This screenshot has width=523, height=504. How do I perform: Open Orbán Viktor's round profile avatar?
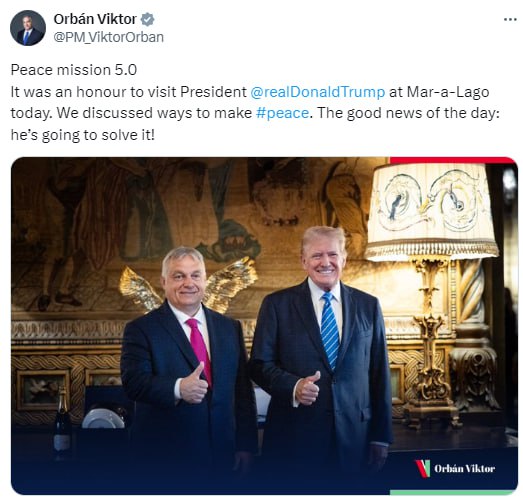click(28, 28)
